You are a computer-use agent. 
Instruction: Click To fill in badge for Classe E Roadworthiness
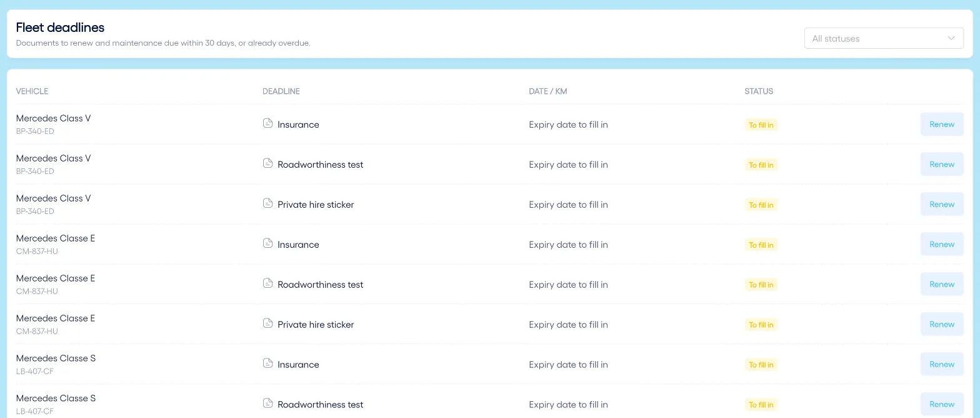pos(761,285)
